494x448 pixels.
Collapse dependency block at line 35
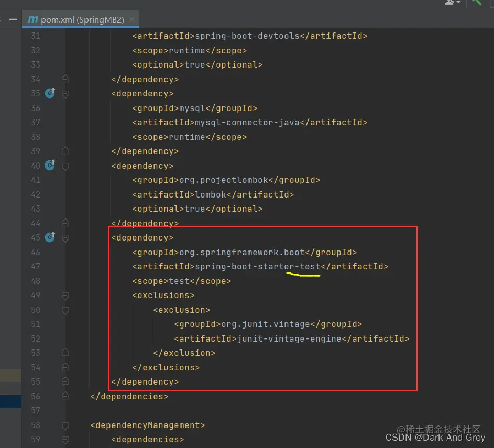pyautogui.click(x=65, y=94)
